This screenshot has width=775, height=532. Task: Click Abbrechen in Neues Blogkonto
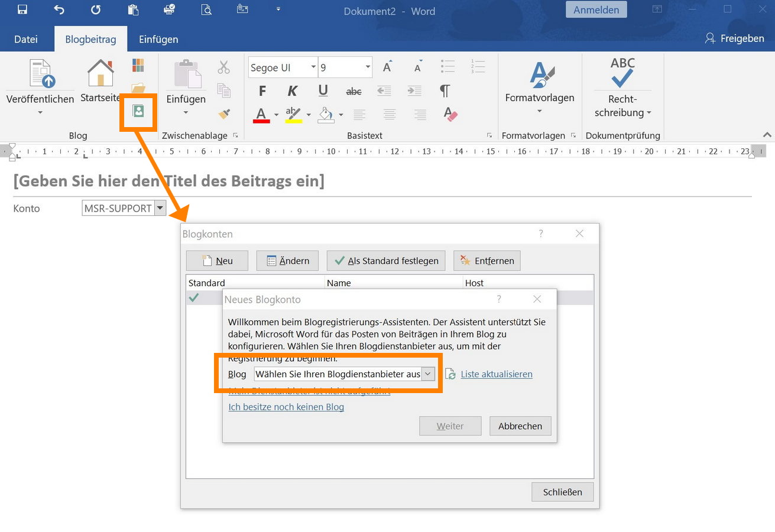click(520, 426)
